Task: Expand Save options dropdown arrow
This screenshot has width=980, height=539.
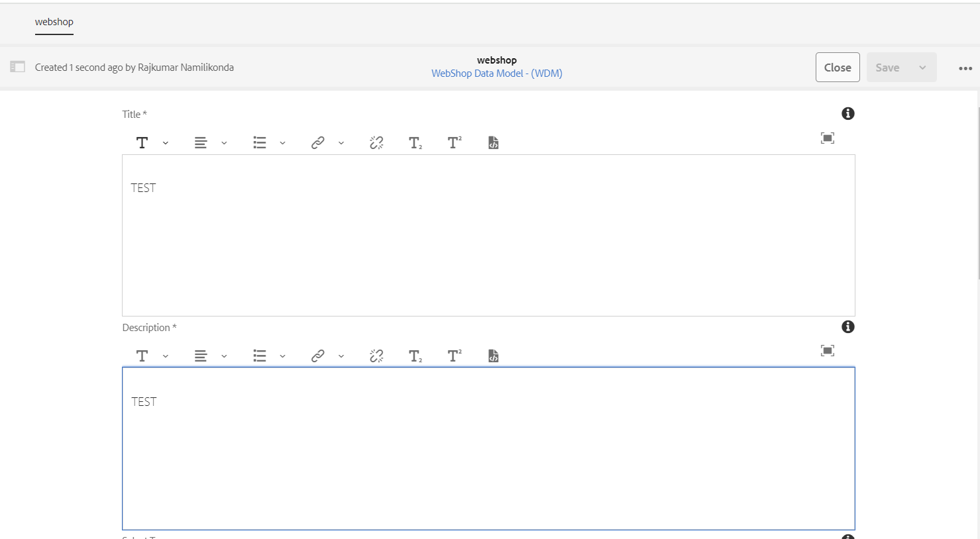Action: [x=922, y=68]
